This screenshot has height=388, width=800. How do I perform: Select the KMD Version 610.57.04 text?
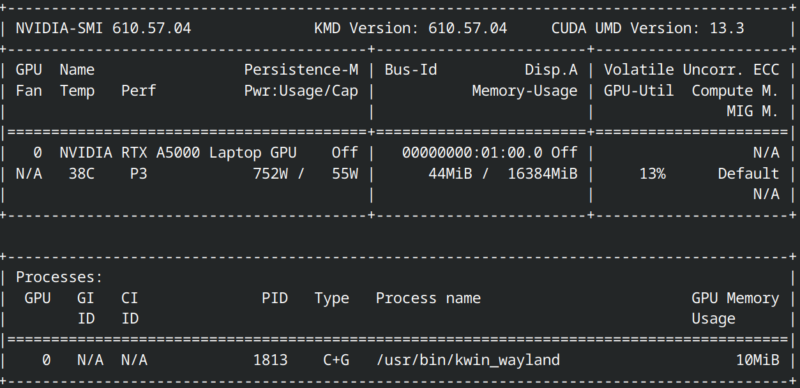[x=411, y=28]
